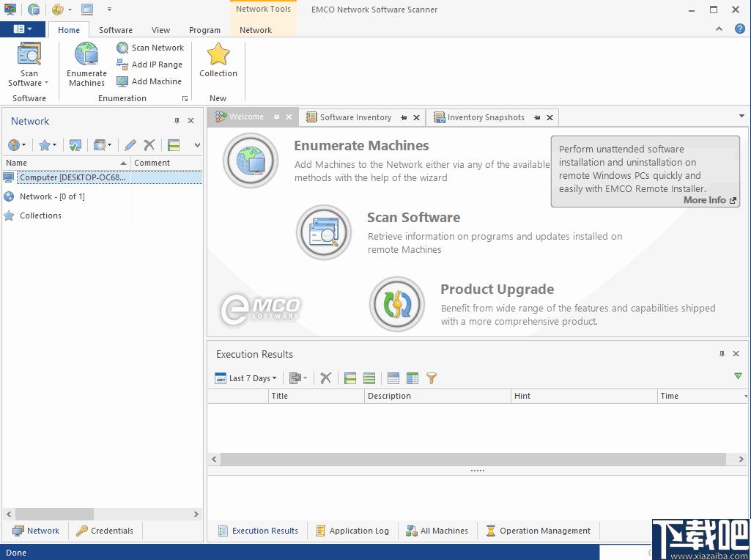This screenshot has height=560, width=751.
Task: Click the Execution Results horizontal scrollbar
Action: tap(478, 459)
